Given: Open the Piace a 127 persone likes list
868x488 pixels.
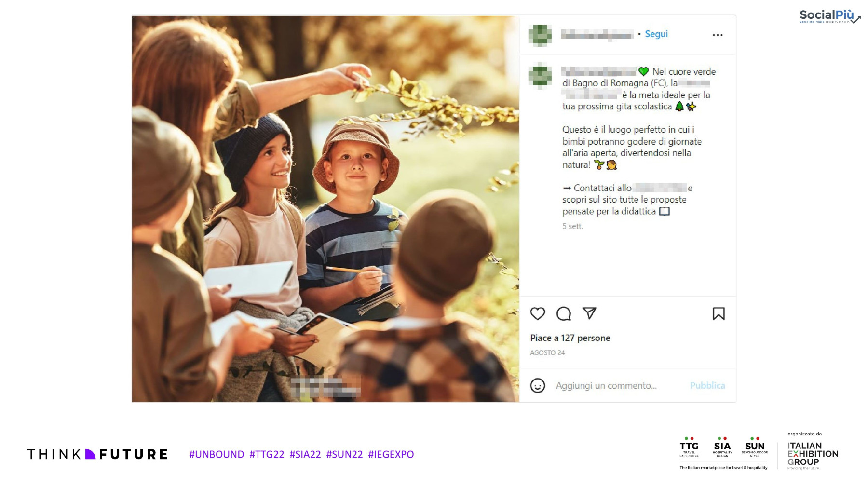Looking at the screenshot, I should (x=570, y=338).
